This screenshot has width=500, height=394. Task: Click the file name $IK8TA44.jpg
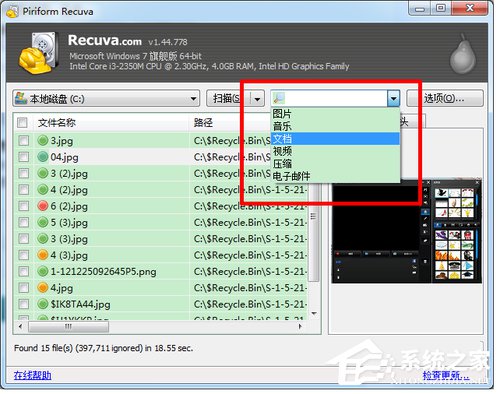80,304
